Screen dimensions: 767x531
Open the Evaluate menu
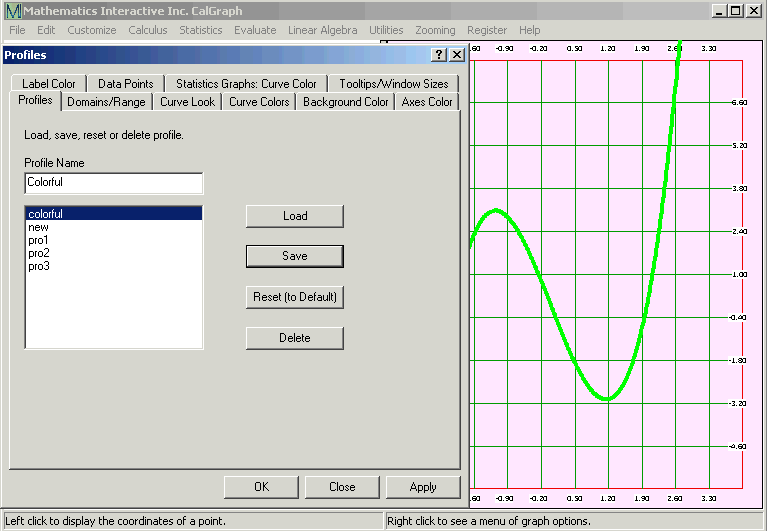click(255, 30)
